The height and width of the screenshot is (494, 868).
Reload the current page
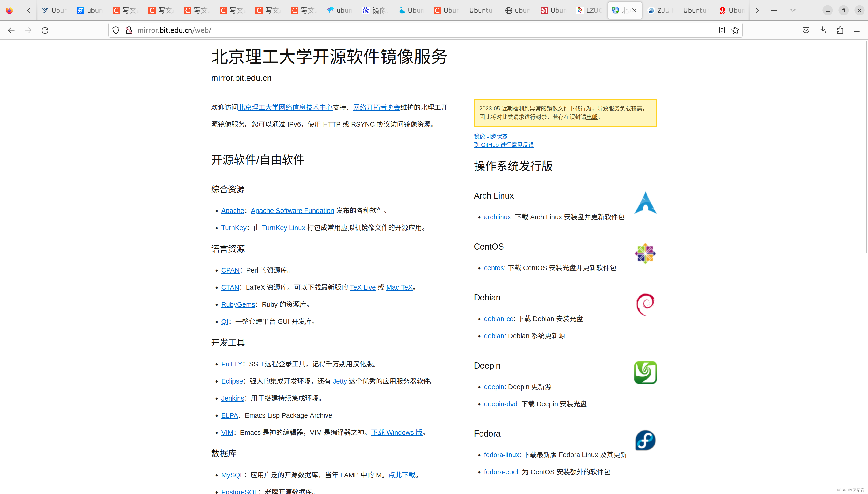pos(45,30)
